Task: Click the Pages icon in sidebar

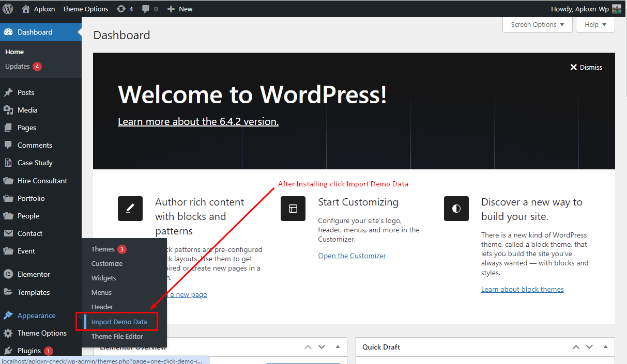Action: (x=8, y=128)
